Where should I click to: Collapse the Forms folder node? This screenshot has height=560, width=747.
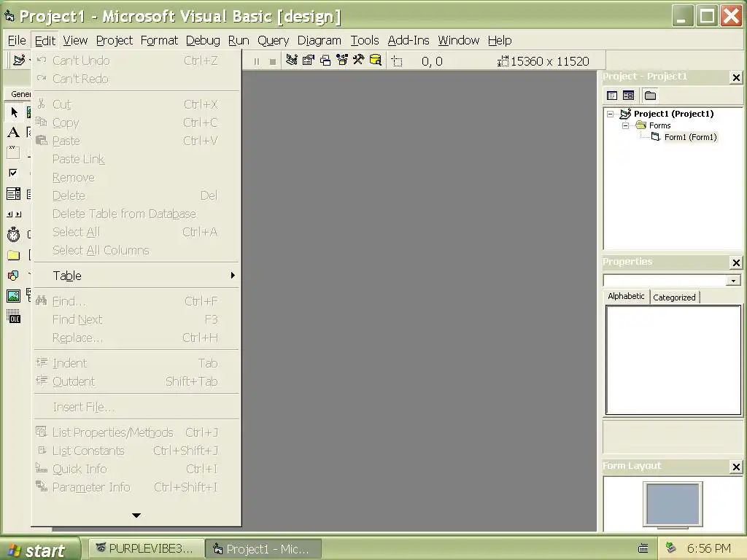pyautogui.click(x=625, y=125)
